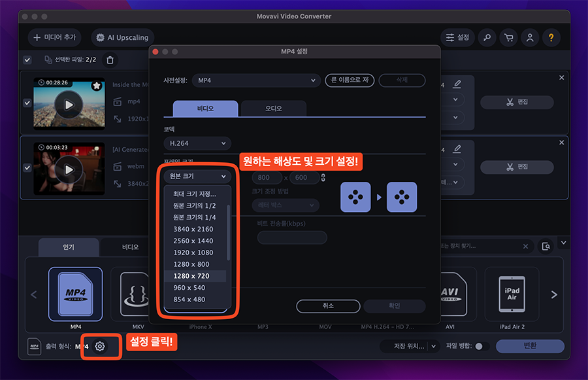The width and height of the screenshot is (588, 380).
Task: Open the shopping cart icon
Action: pyautogui.click(x=508, y=37)
